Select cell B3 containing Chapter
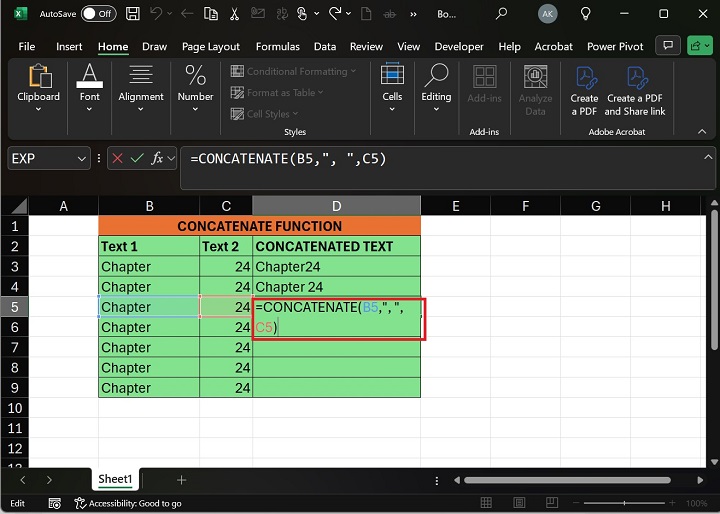Screen dimensions: 720x514 pos(148,267)
